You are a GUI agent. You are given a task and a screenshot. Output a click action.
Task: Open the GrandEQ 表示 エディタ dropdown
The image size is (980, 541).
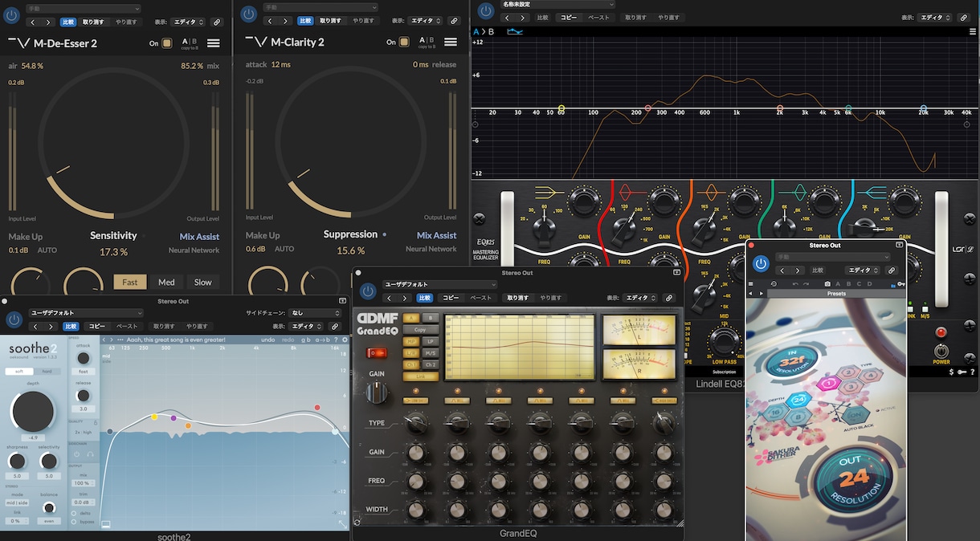click(641, 298)
